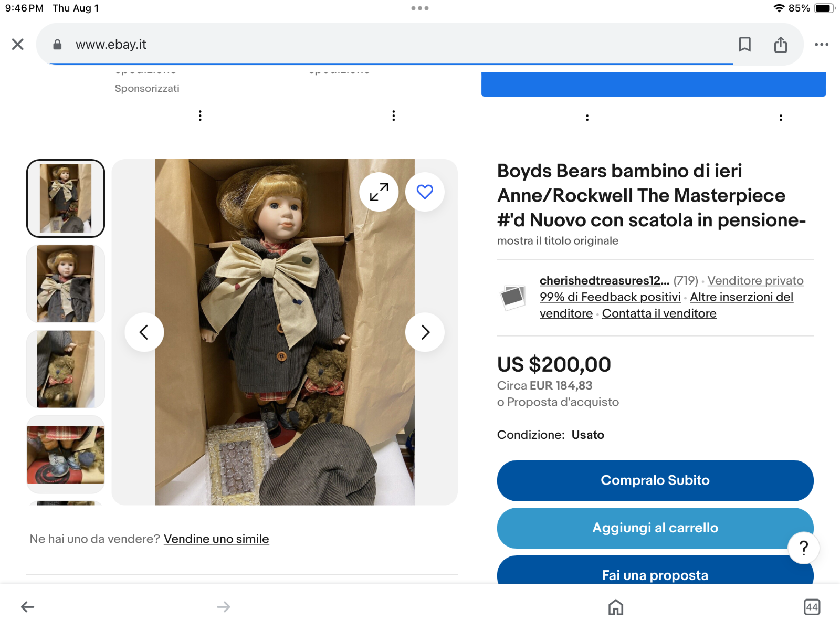Open the share sheet icon
Screen dimensions: 840x630
pos(781,45)
